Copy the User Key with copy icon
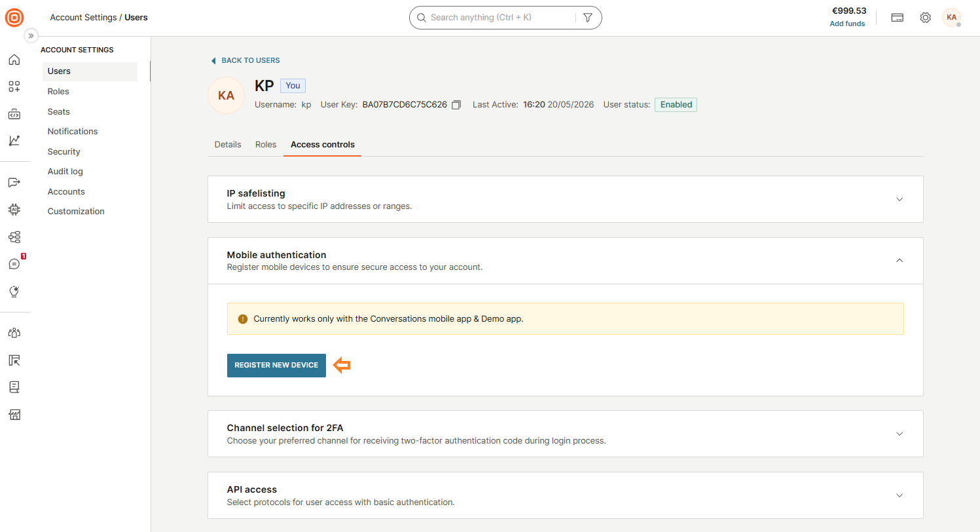Viewport: 980px width, 532px height. 456,105
